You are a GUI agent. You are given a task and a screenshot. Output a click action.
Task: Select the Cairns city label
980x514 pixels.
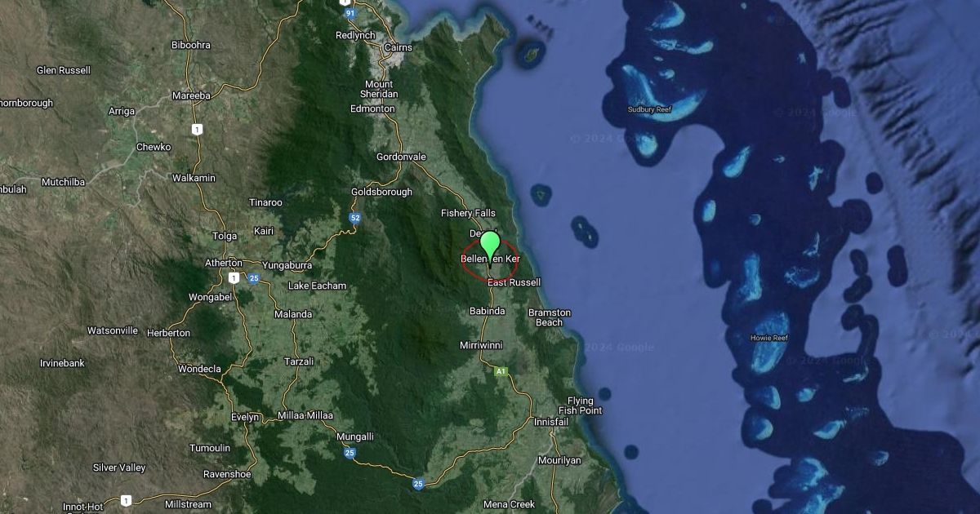pos(399,48)
